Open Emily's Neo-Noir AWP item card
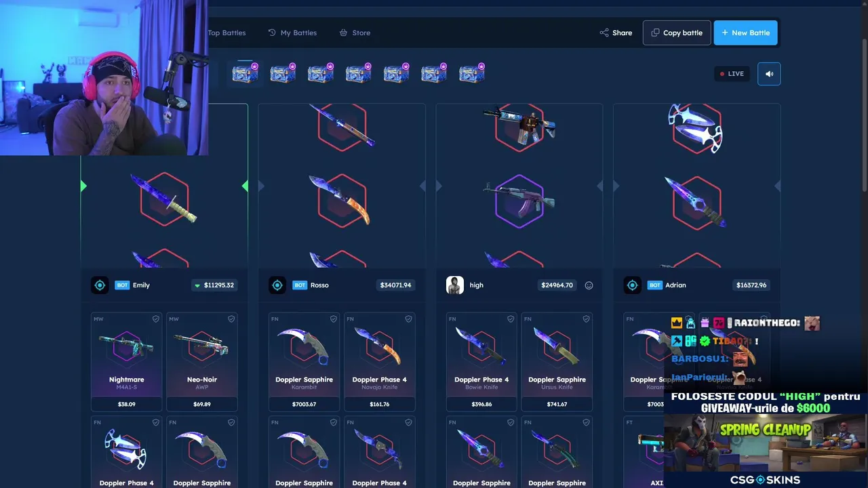This screenshot has width=868, height=488. pos(202,362)
